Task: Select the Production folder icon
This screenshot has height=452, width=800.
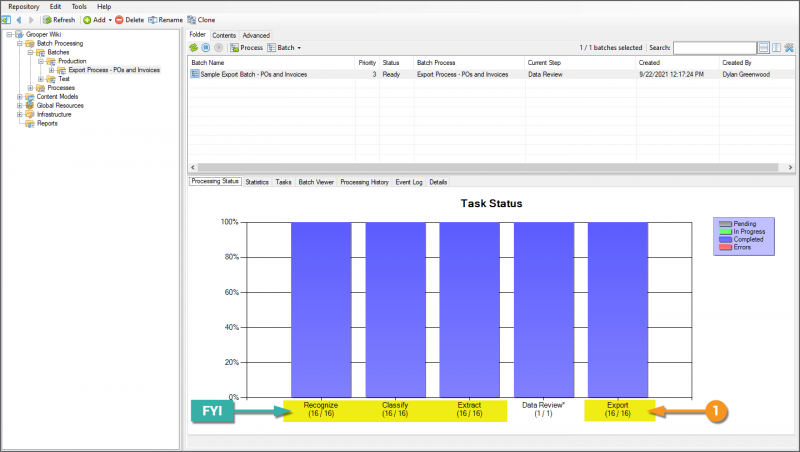Action: tap(51, 61)
